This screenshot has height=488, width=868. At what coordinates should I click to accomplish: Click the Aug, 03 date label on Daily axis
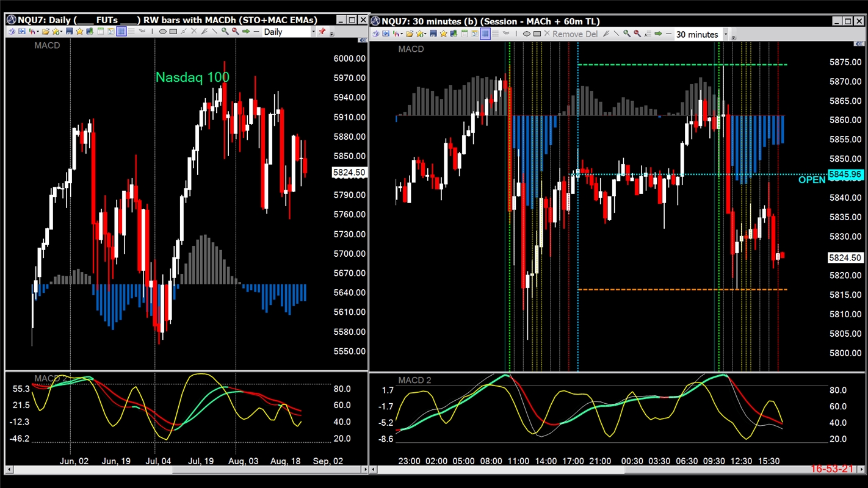coord(243,461)
